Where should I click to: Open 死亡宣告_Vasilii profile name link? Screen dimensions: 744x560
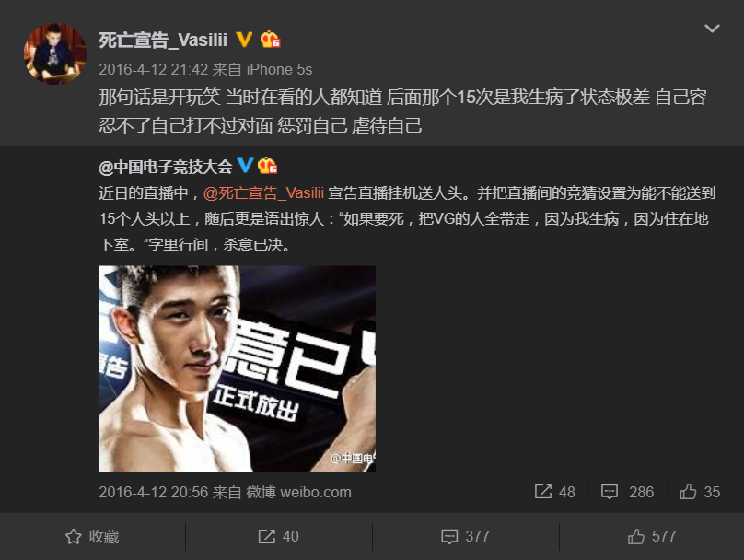click(163, 41)
